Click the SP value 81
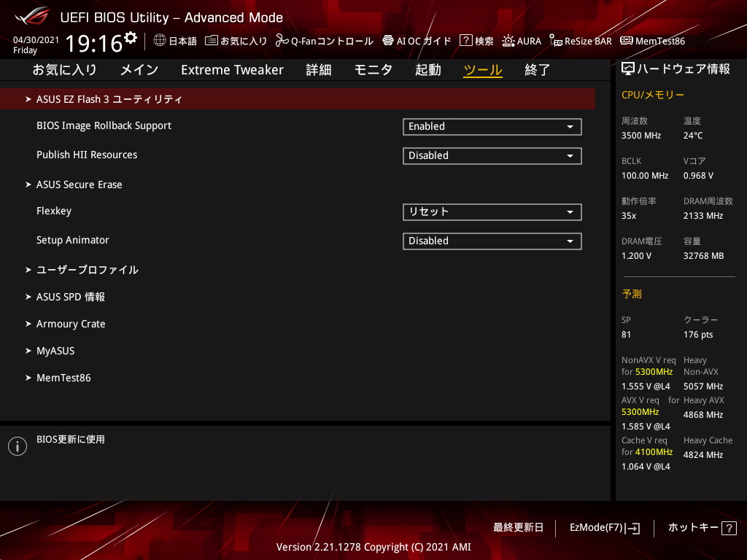The image size is (747, 560). pyautogui.click(x=626, y=334)
